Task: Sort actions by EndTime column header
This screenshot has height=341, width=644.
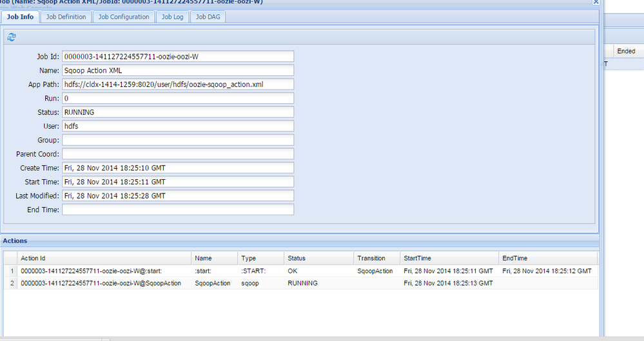Action: click(x=548, y=258)
